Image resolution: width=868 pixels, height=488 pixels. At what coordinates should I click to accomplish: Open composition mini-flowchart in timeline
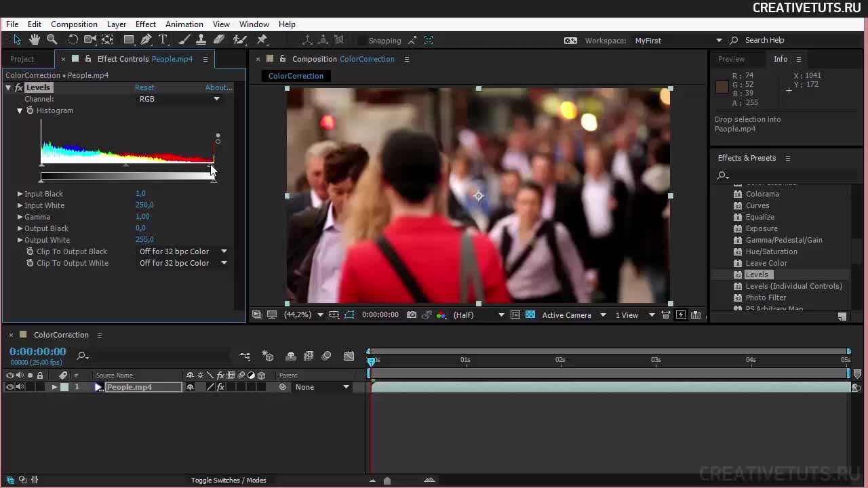[245, 356]
